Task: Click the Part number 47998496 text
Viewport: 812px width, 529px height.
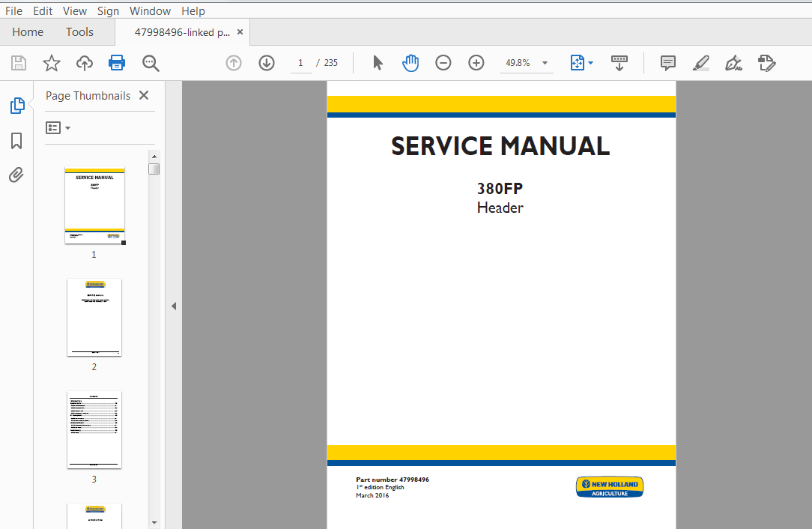Action: (x=393, y=480)
